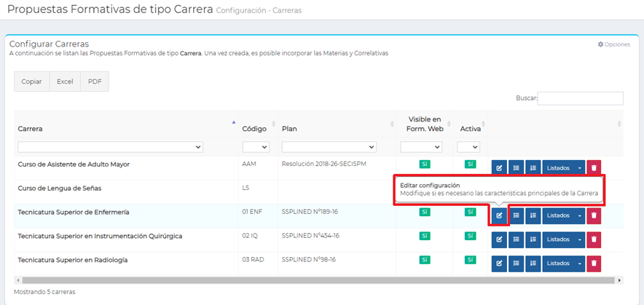Focus the Buscar search field
Image resolution: width=644 pixels, height=305 pixels.
click(581, 98)
